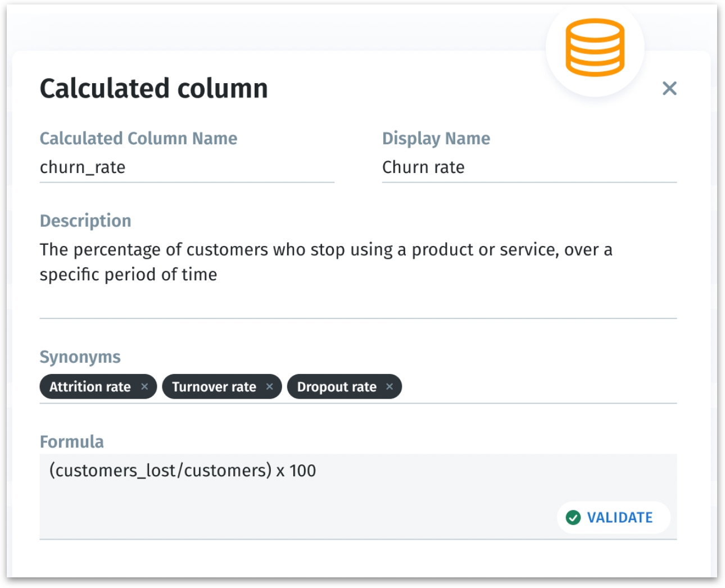Viewport: 725px width, 588px height.
Task: Click the Formula section label
Action: [71, 442]
